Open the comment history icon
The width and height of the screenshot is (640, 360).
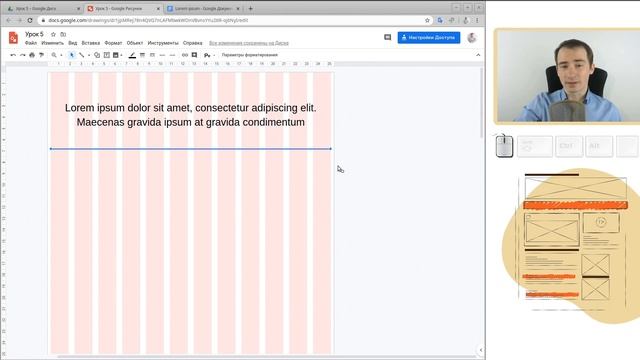(x=387, y=38)
